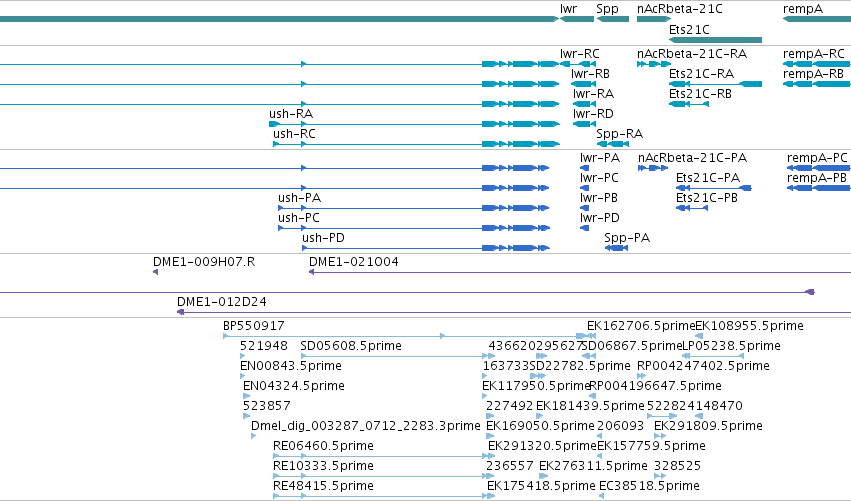
Task: Click the EK169050.5prime EST label
Action: (540, 427)
